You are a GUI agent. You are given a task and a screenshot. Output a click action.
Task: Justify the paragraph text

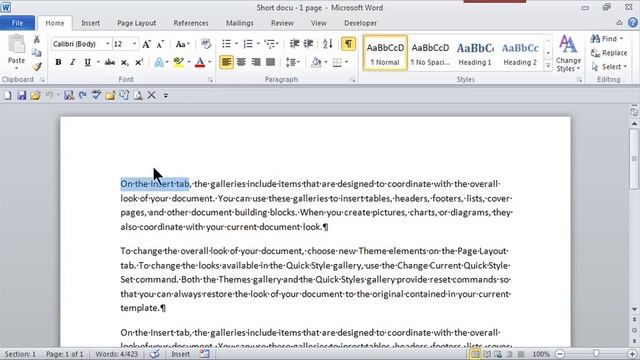coord(270,62)
